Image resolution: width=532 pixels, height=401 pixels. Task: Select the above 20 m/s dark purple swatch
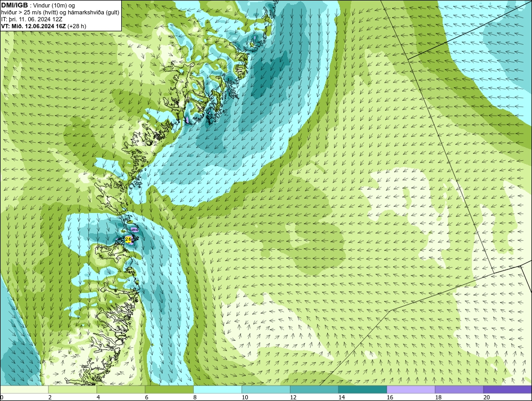[508, 389]
